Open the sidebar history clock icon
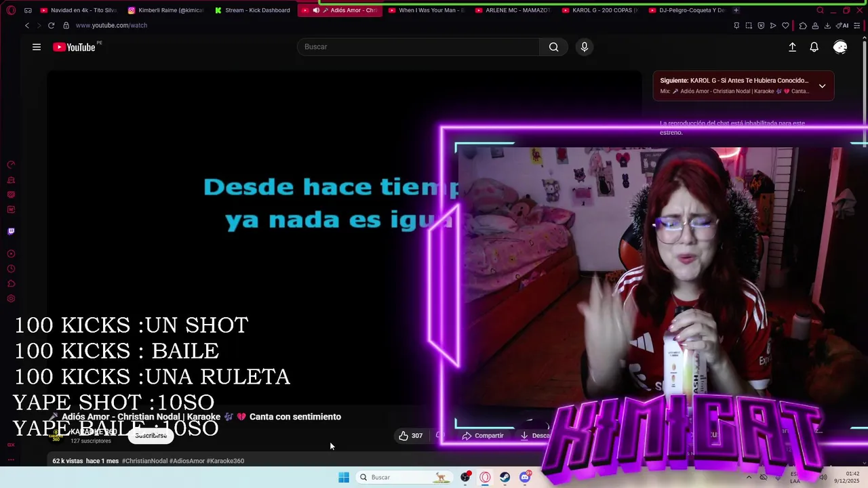This screenshot has width=868, height=488. coord(11,268)
